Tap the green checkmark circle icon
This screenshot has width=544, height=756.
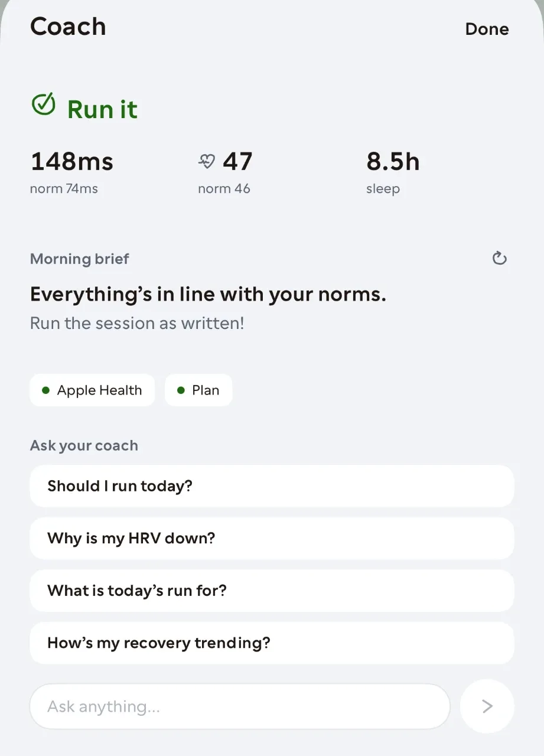[x=43, y=104]
